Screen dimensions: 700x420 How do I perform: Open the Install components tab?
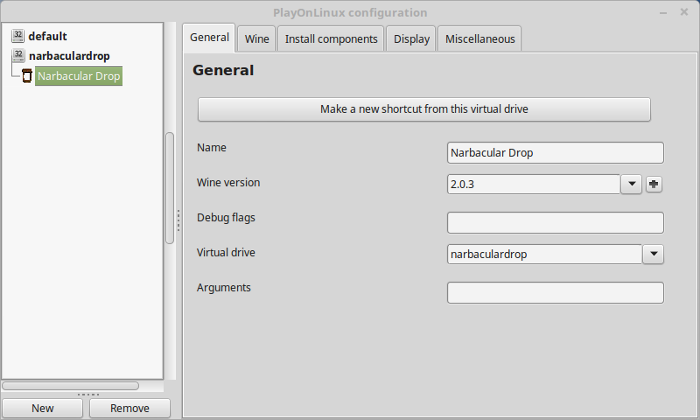pyautogui.click(x=331, y=39)
